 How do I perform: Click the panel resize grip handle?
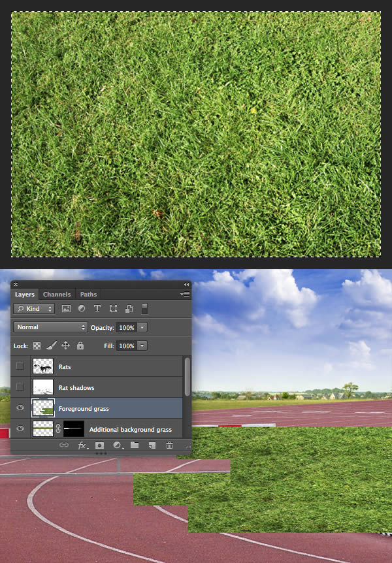[x=188, y=447]
